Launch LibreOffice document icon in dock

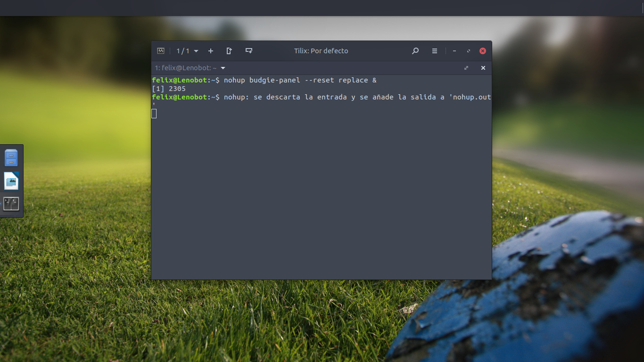point(11,181)
